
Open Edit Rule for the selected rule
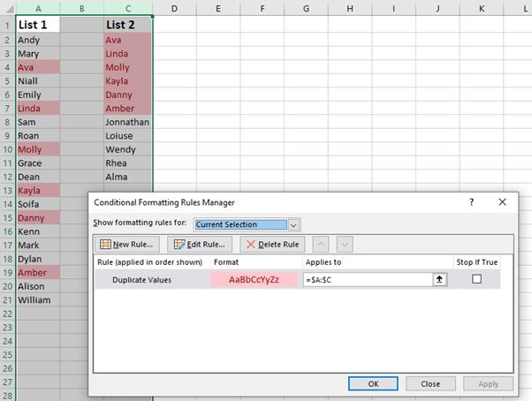[x=200, y=245]
